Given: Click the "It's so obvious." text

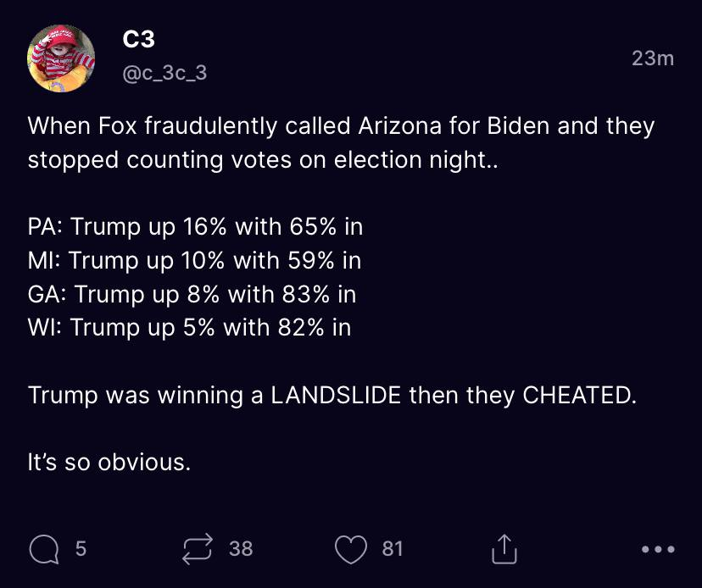Looking at the screenshot, I should (x=109, y=463).
